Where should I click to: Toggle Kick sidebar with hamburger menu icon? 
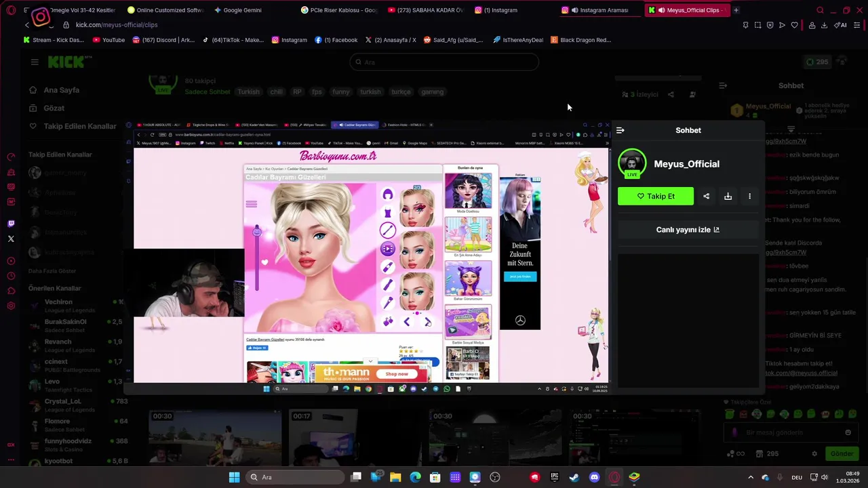point(35,62)
